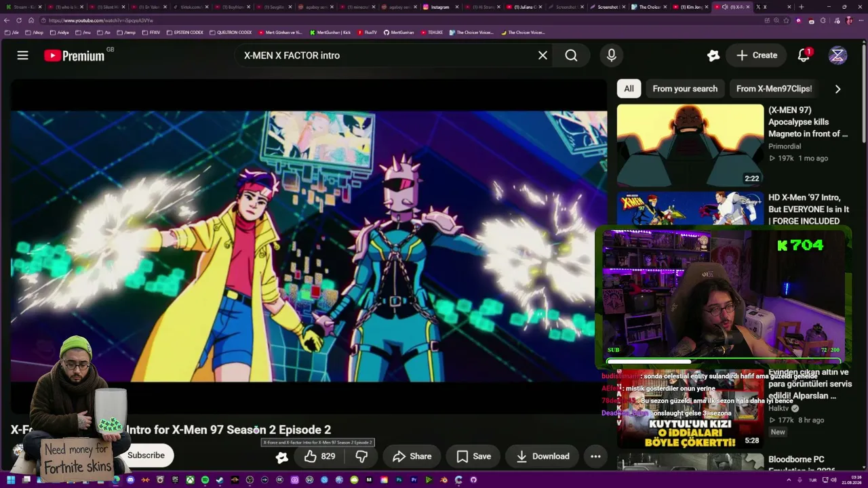Dislike the video
Screen dimensions: 868x488
(362, 457)
